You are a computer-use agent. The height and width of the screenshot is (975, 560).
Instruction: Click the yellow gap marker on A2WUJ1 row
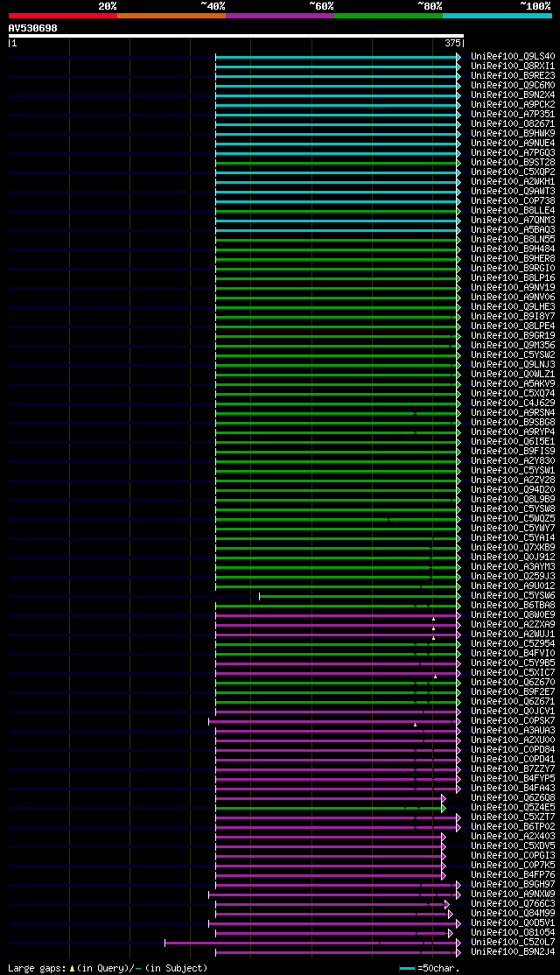(x=433, y=638)
